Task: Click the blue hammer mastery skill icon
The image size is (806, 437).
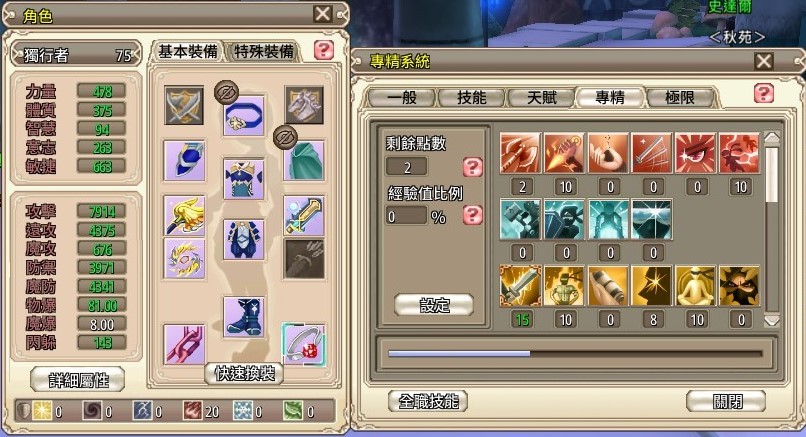Action: point(520,220)
